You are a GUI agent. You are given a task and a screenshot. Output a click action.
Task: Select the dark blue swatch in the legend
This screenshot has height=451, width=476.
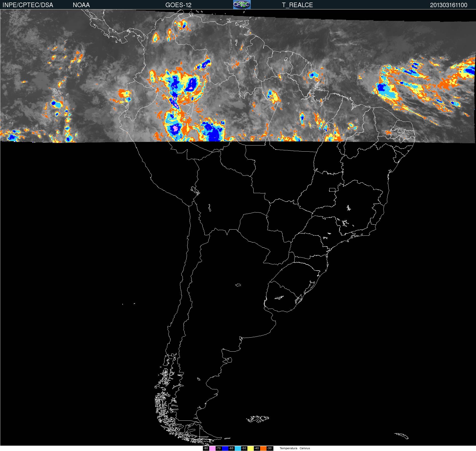click(x=225, y=448)
